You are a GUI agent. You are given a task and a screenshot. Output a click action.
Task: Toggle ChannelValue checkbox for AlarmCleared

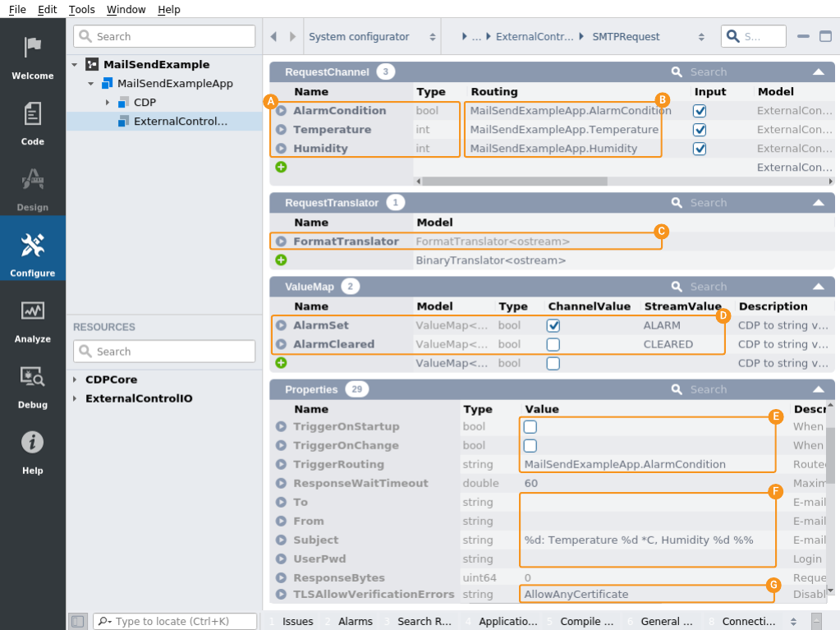pyautogui.click(x=553, y=344)
